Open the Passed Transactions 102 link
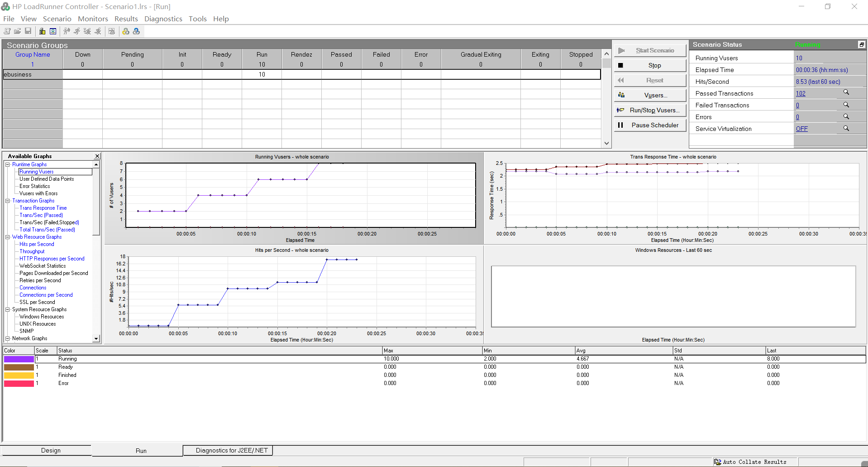This screenshot has width=868, height=467. pos(801,93)
